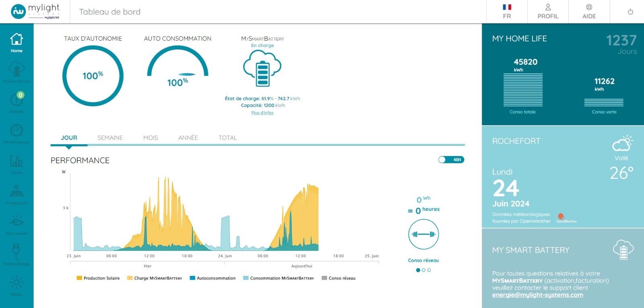Toggle the 48H switch
This screenshot has width=644, height=308.
click(x=451, y=160)
